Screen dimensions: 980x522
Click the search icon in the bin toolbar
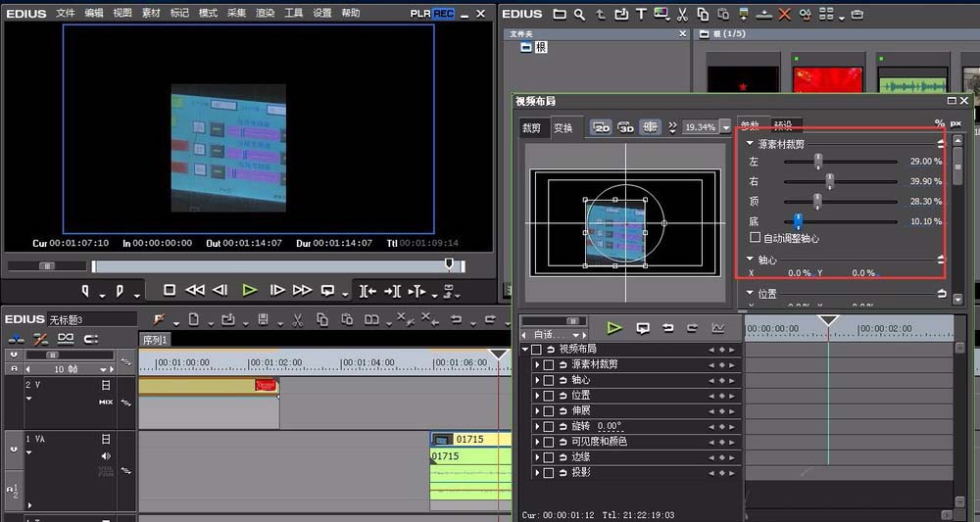click(580, 15)
